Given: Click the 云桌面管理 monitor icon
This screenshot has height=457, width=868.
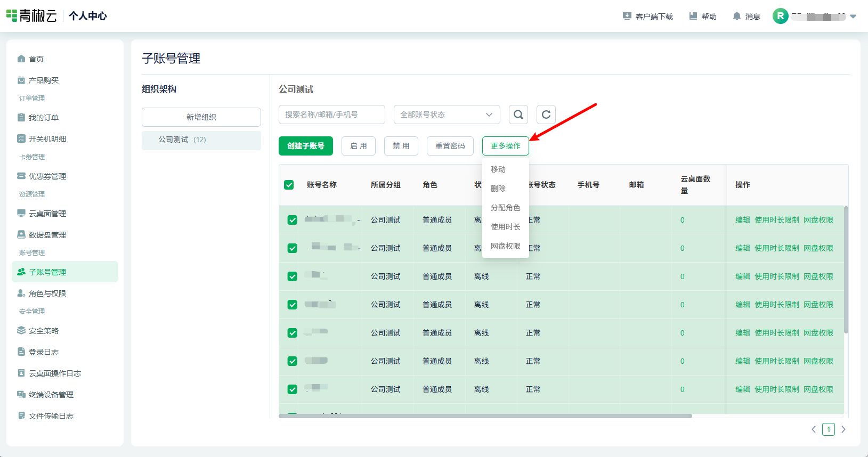Looking at the screenshot, I should (21, 213).
